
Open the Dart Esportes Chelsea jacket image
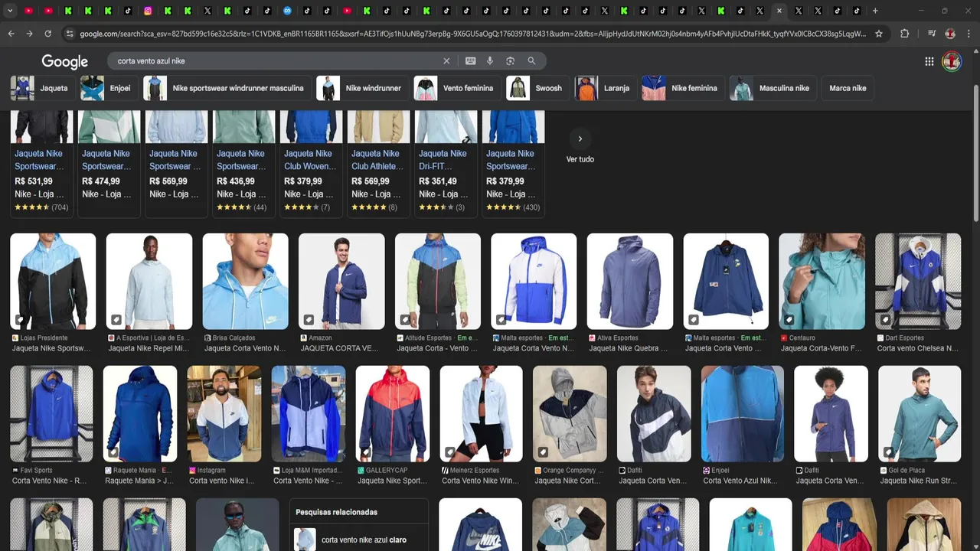918,281
